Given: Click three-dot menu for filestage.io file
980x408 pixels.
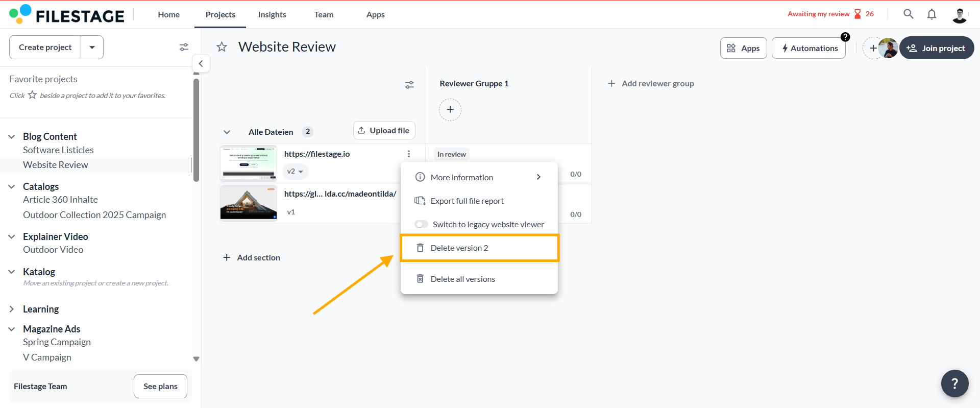Looking at the screenshot, I should [409, 154].
